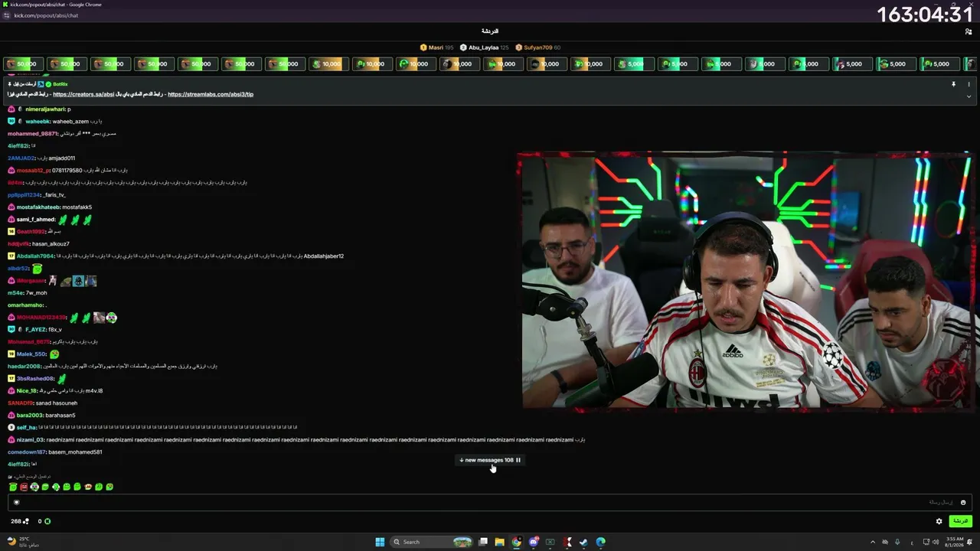Open the emoji picker in message box
The height and width of the screenshot is (551, 980).
tap(963, 503)
